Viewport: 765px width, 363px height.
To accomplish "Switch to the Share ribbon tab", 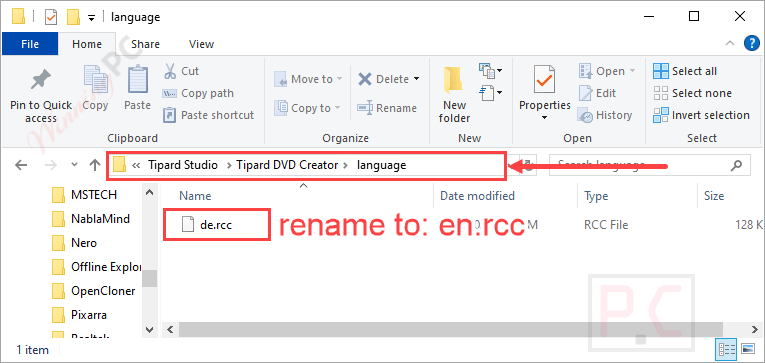I will pyautogui.click(x=145, y=44).
